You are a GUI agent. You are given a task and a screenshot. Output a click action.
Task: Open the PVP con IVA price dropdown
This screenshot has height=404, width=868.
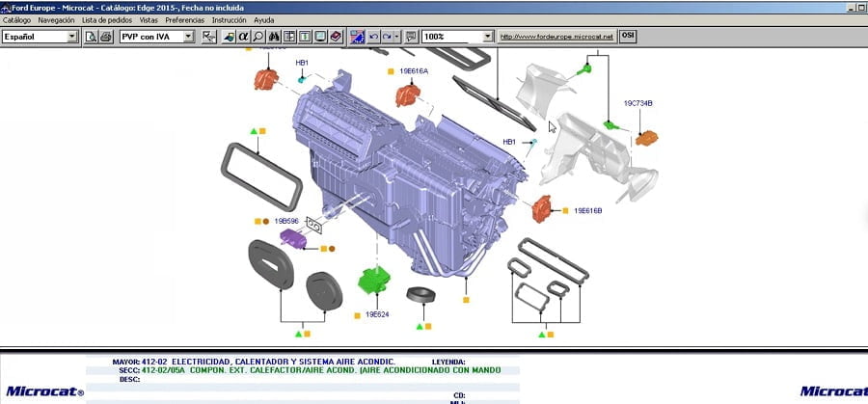[x=189, y=37]
